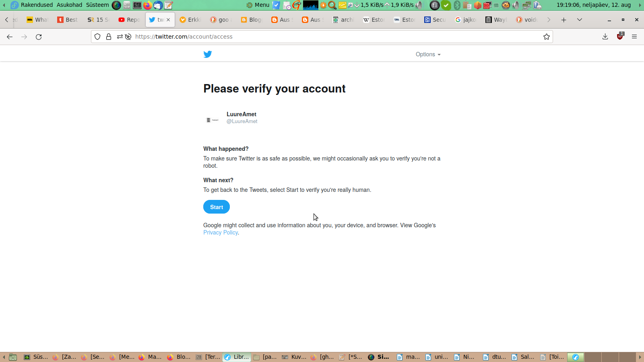Open the clipboard manager tray icon
This screenshot has height=362, width=644.
point(467,5)
